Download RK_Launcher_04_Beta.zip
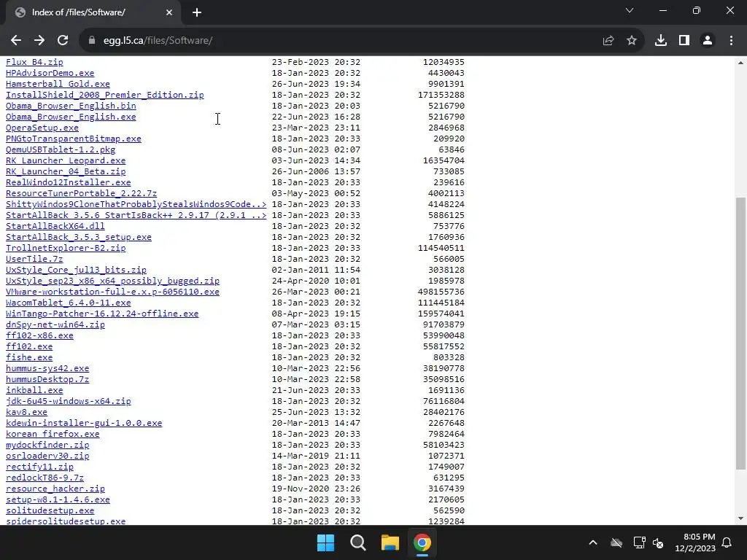The width and height of the screenshot is (747, 560). (x=66, y=171)
